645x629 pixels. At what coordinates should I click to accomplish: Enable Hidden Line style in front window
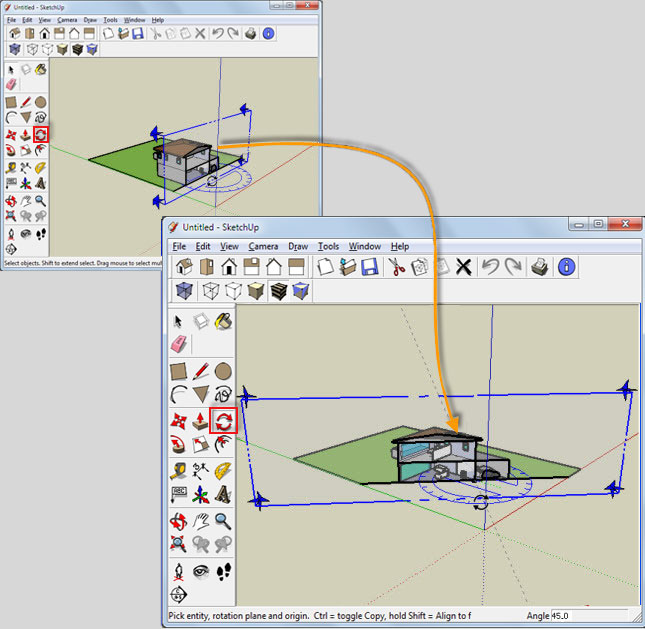[x=233, y=290]
